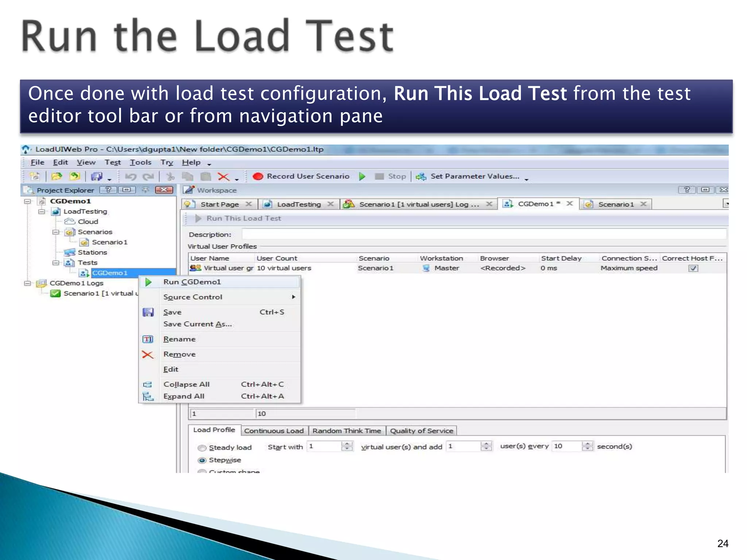Click the Collapse All icon in context menu
The width and height of the screenshot is (747, 560).
point(148,384)
